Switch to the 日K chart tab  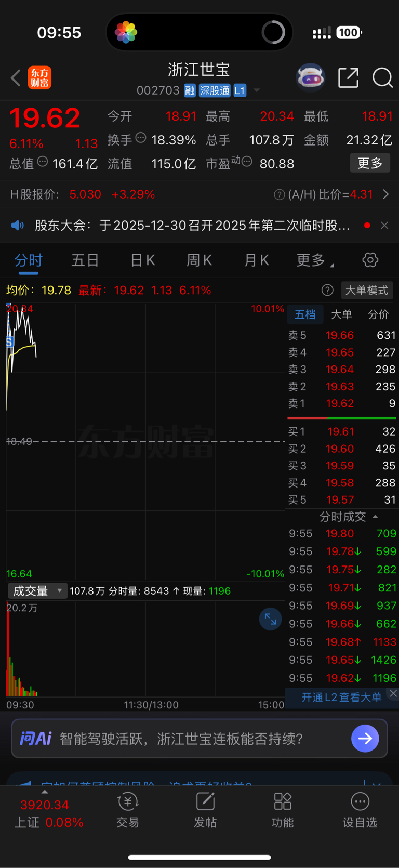(x=142, y=260)
